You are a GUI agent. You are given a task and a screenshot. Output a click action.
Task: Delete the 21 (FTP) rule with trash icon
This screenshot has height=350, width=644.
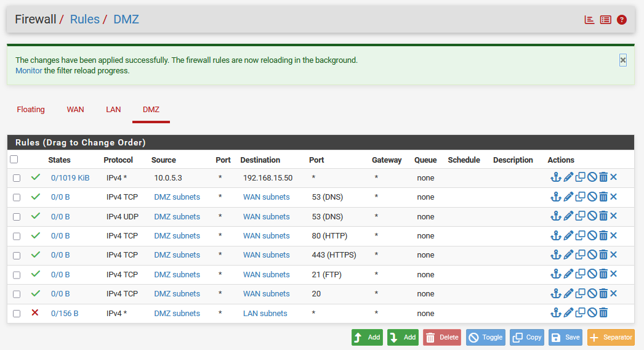click(603, 274)
